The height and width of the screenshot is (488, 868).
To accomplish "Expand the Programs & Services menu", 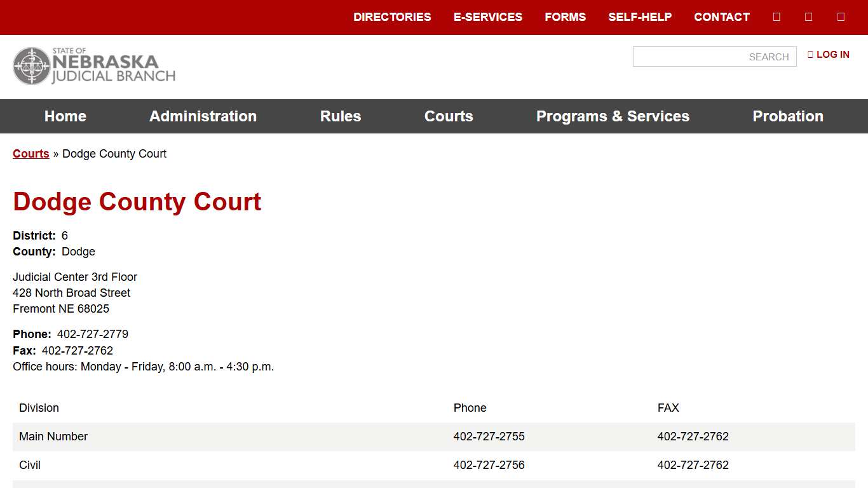I will tap(613, 116).
